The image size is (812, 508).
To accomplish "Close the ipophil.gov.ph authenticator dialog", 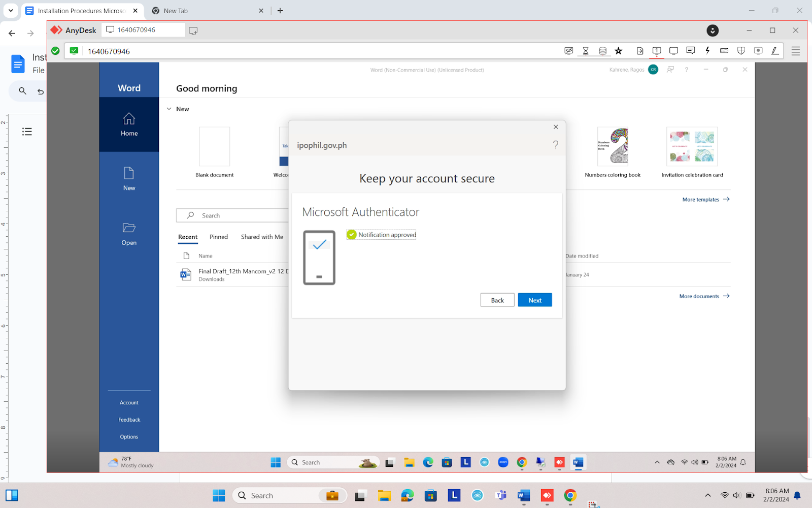I will pyautogui.click(x=556, y=127).
